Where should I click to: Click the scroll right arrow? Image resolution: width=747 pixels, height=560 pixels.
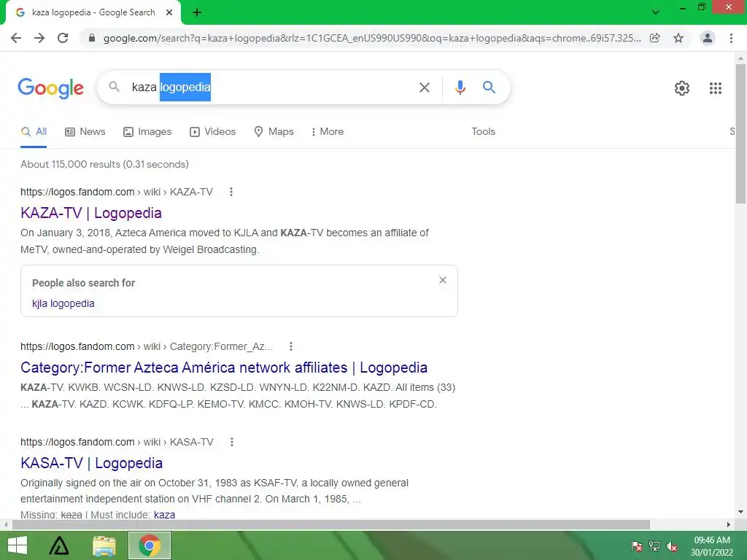point(729,525)
